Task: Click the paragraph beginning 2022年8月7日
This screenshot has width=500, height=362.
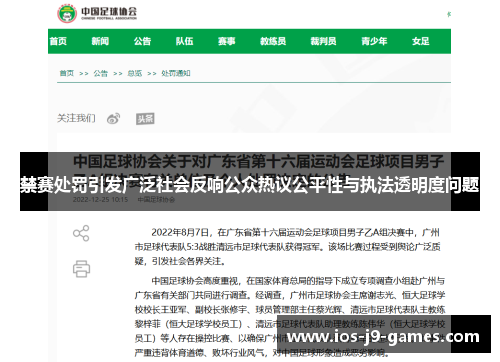Action: pyautogui.click(x=289, y=247)
